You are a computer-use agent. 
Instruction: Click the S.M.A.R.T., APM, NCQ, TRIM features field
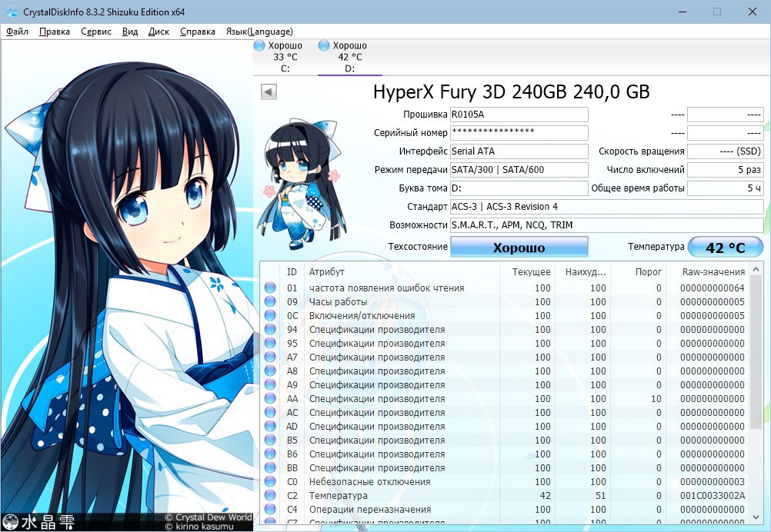tap(607, 225)
